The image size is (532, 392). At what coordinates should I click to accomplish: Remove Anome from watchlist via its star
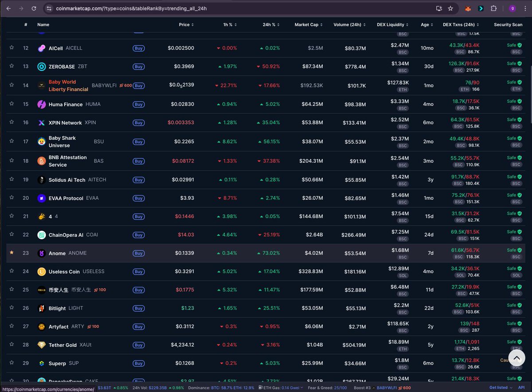(12, 252)
